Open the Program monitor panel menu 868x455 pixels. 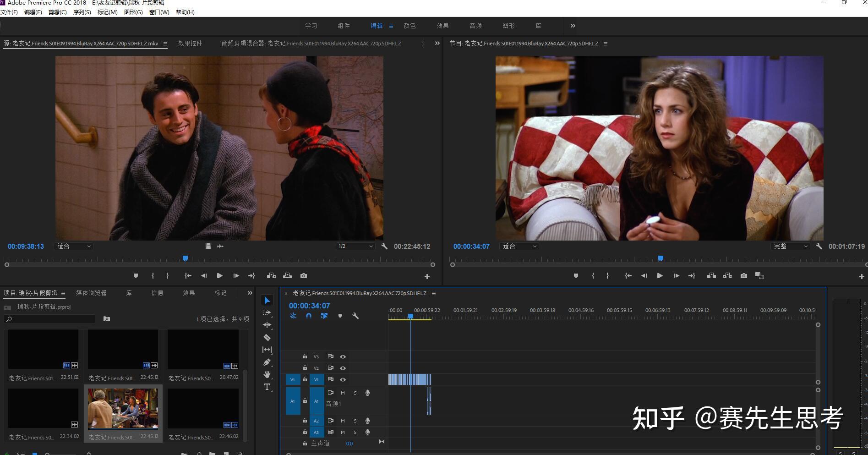tap(606, 44)
